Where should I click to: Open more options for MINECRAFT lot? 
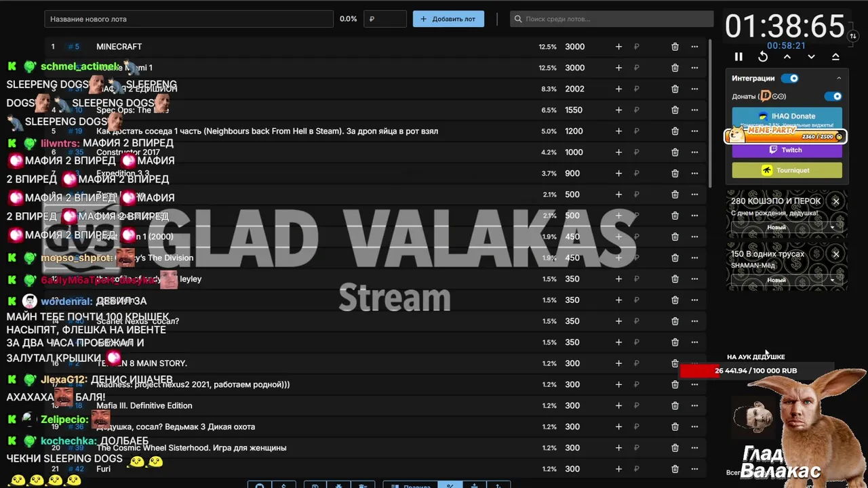coord(694,47)
